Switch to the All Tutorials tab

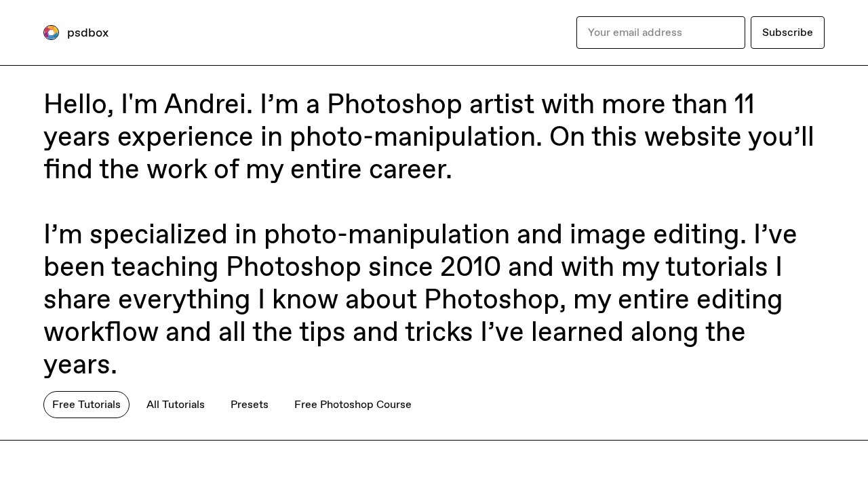click(x=176, y=405)
